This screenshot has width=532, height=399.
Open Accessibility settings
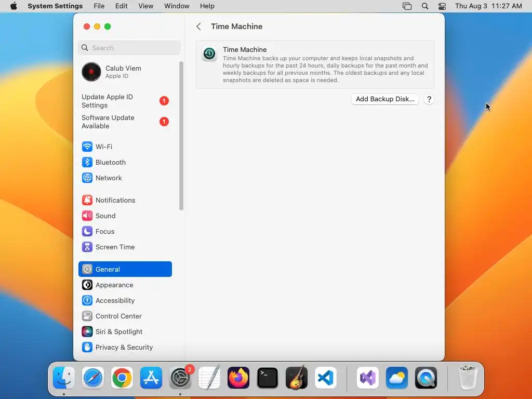(x=125, y=301)
